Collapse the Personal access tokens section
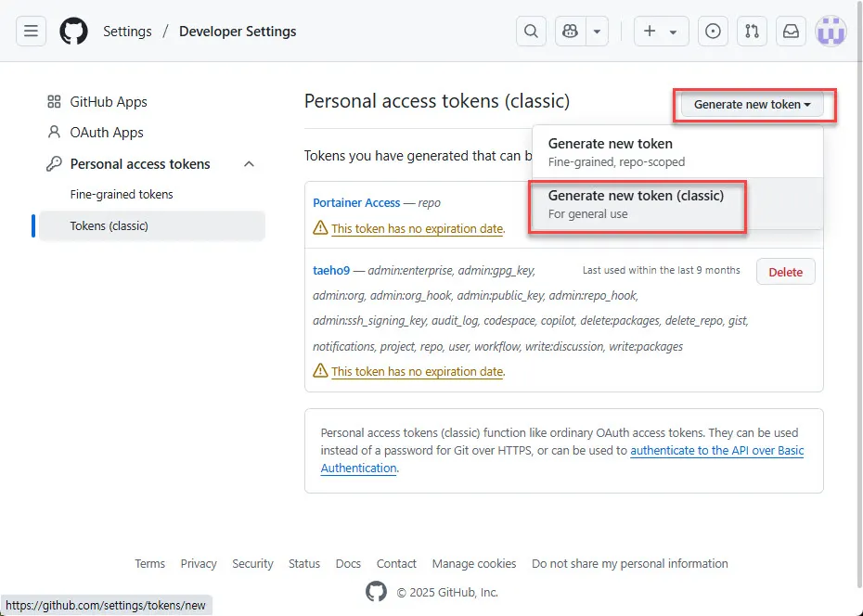 pyautogui.click(x=249, y=164)
